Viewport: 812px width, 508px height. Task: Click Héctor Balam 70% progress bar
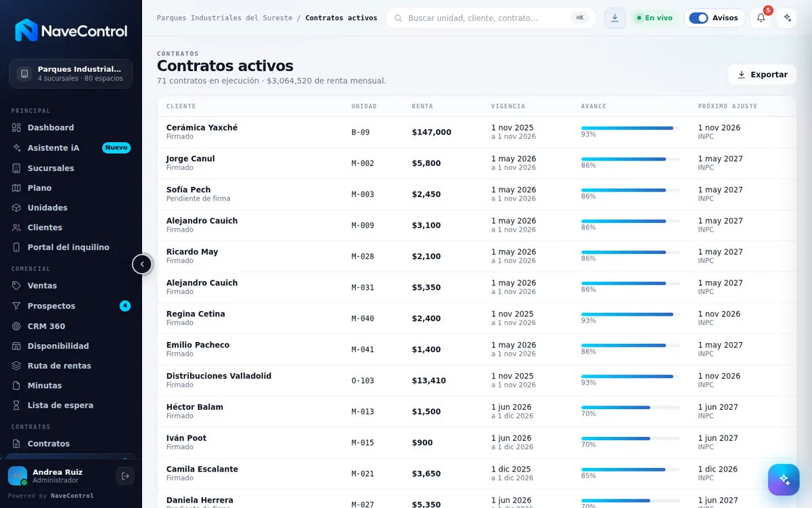(630, 408)
